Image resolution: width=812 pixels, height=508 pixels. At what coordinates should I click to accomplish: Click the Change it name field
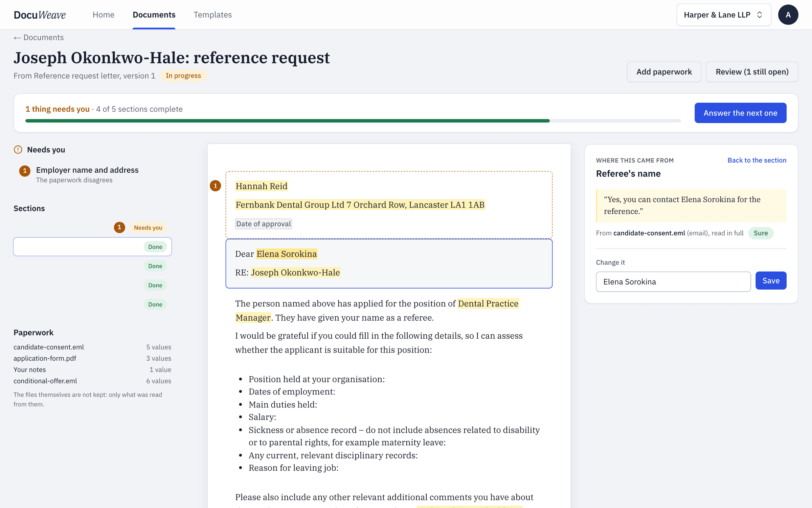tap(673, 282)
